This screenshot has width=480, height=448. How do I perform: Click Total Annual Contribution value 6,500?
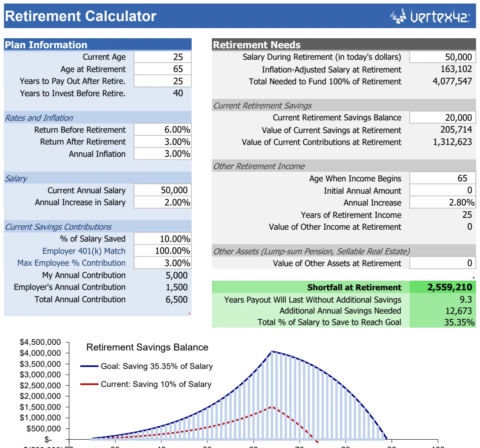point(176,300)
